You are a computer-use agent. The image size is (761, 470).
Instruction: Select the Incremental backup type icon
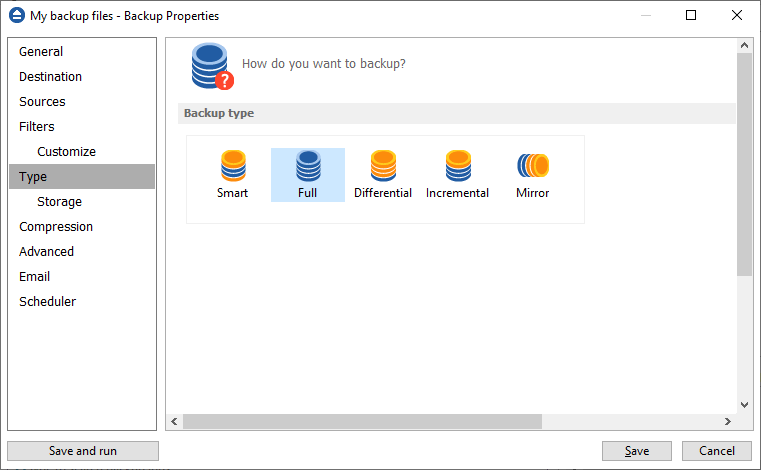458,166
